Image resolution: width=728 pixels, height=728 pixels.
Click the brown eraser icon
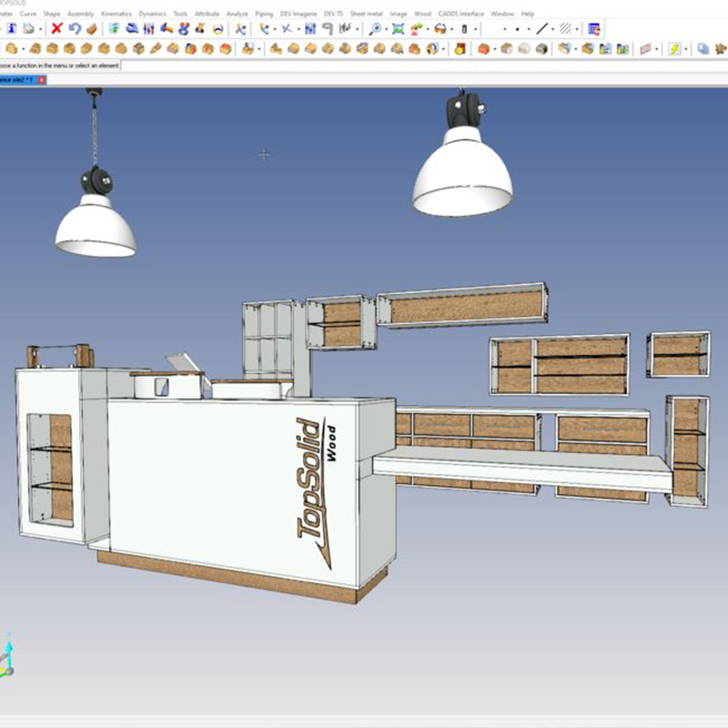[x=92, y=29]
